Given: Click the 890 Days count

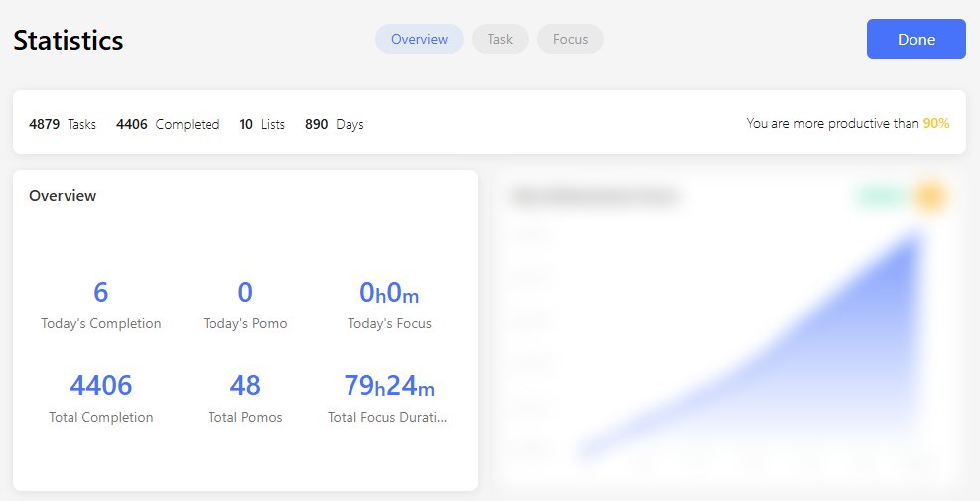Looking at the screenshot, I should pyautogui.click(x=334, y=124).
